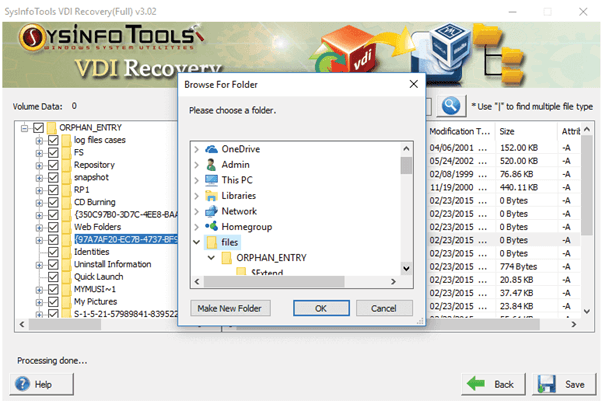Click the blue Help question mark icon
Screen dimensions: 602x403
coord(22,384)
